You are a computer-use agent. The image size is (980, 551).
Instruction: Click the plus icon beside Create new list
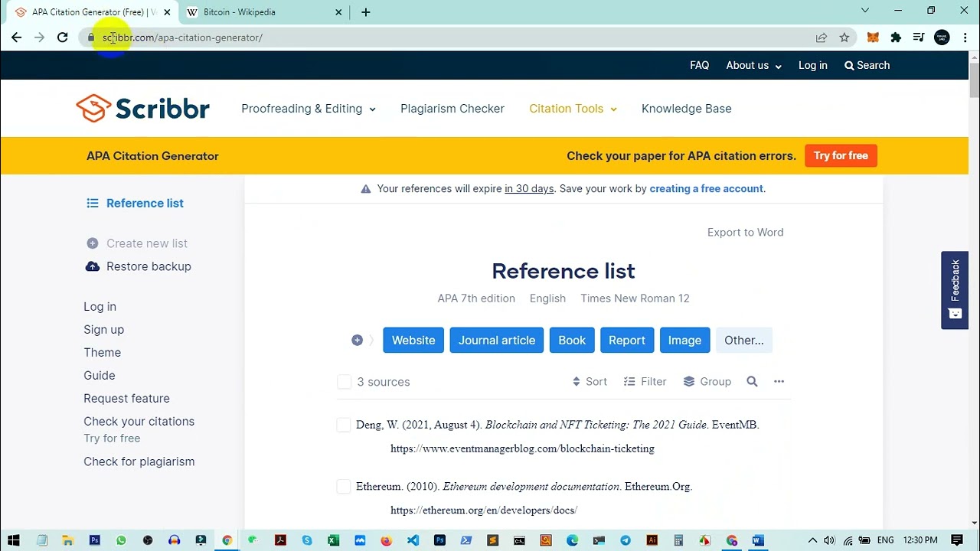point(93,243)
